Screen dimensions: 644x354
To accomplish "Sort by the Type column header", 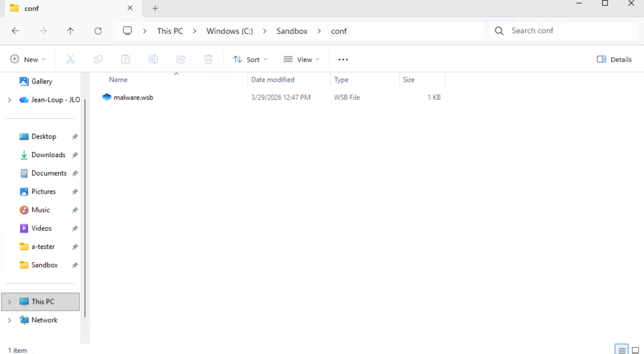I will pyautogui.click(x=341, y=80).
